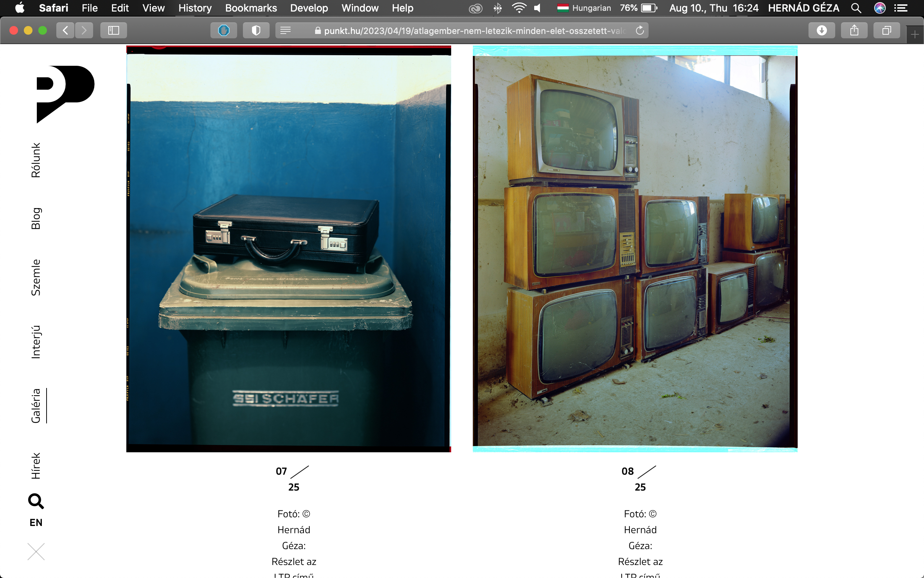Activate Siri from the menu bar
Screen dimensions: 924x578
pyautogui.click(x=880, y=8)
